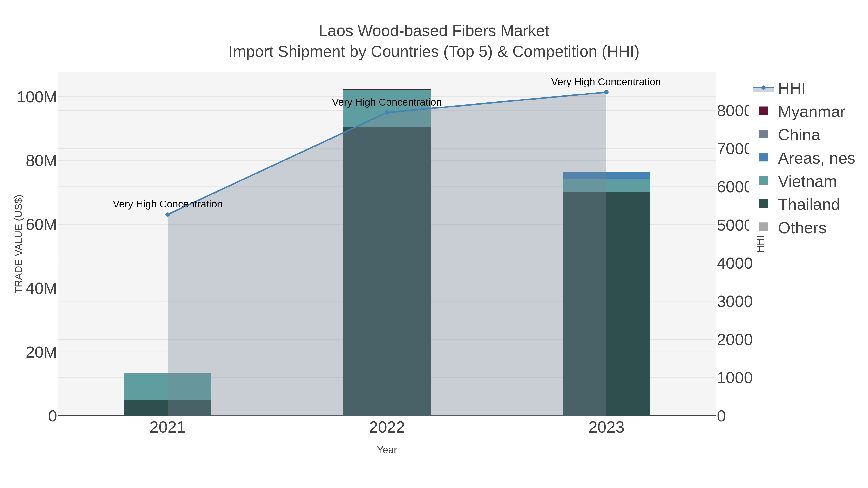Click the 4000 HHI axis tick

(x=735, y=263)
